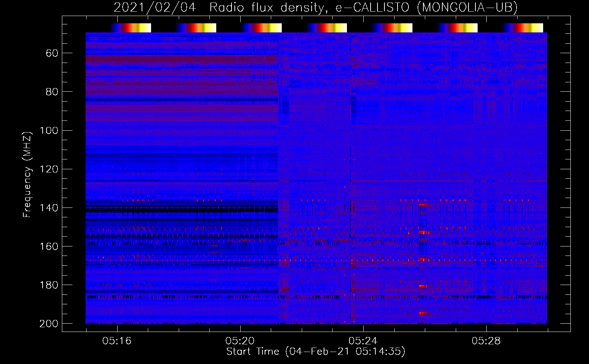The height and width of the screenshot is (364, 589).
Task: Click the 05:16 time tick label
Action: click(117, 341)
